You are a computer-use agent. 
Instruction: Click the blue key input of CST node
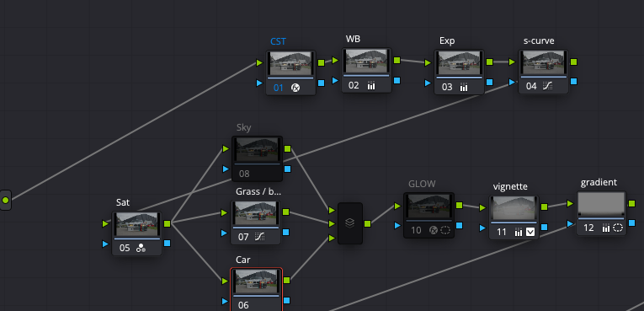pyautogui.click(x=259, y=83)
